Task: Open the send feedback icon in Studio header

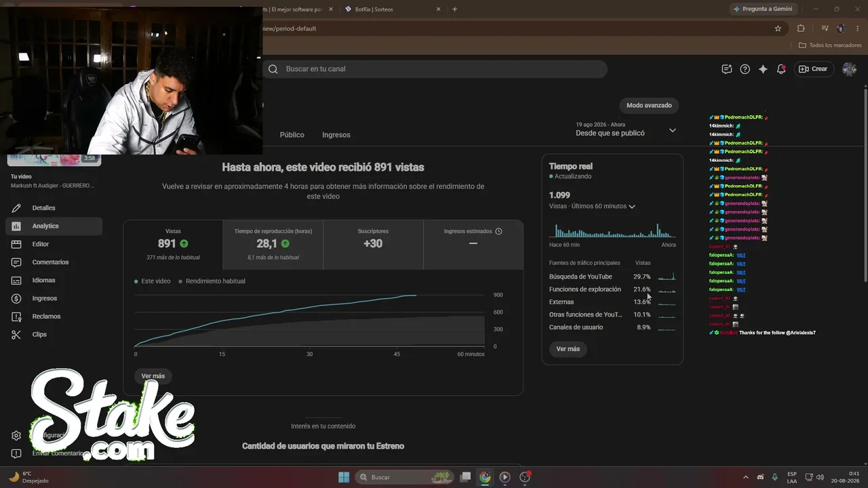Action: [x=727, y=69]
